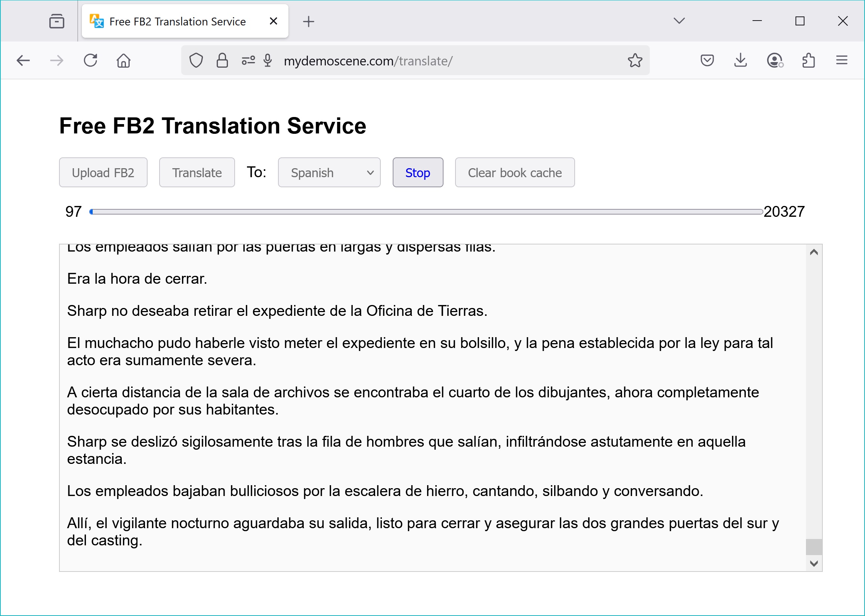Open the tab list chevron
865x616 pixels.
click(679, 21)
